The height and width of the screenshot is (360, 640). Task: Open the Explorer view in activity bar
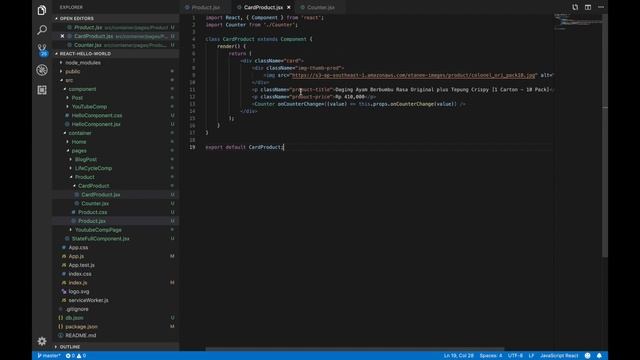click(x=42, y=10)
